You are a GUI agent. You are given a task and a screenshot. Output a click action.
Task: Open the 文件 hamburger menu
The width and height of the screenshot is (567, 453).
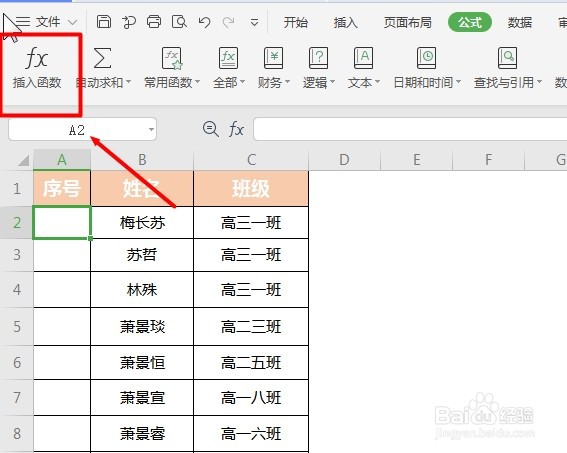(23, 22)
